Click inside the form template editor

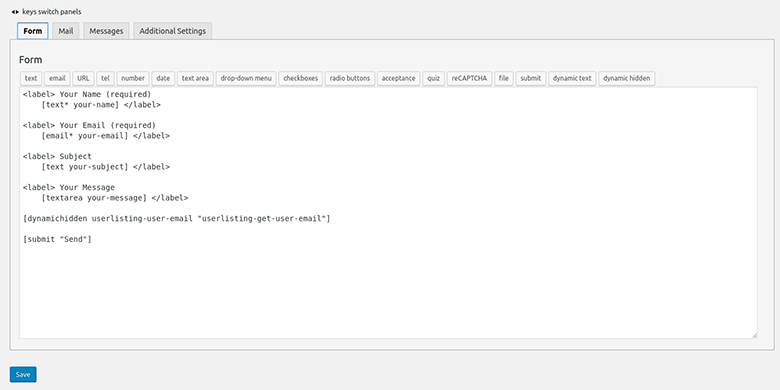388,213
